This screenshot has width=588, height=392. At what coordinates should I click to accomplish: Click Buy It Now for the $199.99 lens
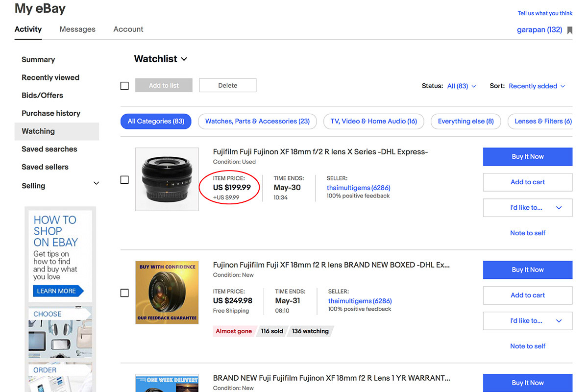(x=528, y=157)
